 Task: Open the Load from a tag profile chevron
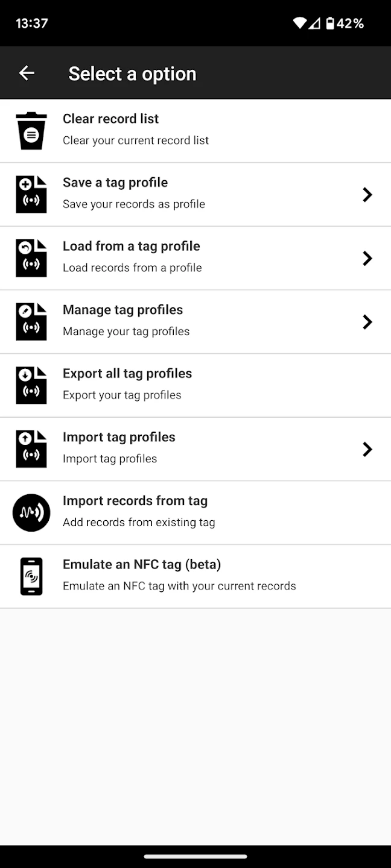tap(367, 258)
